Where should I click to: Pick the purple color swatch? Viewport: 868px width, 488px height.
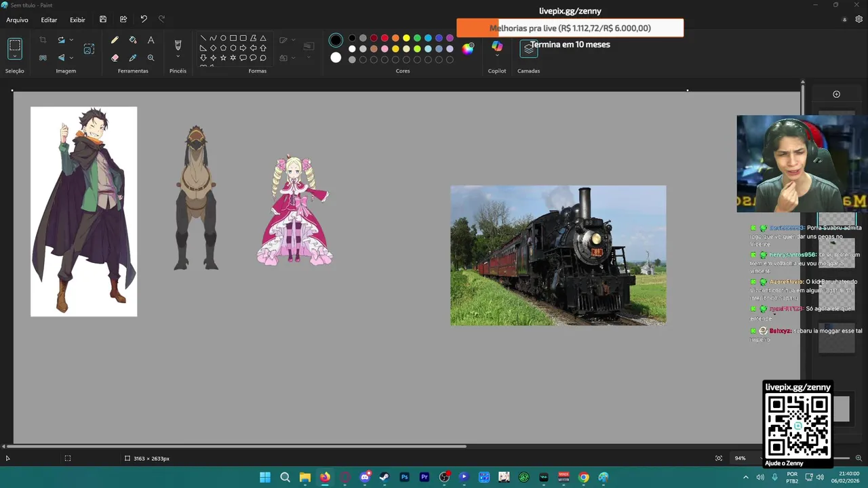[450, 38]
